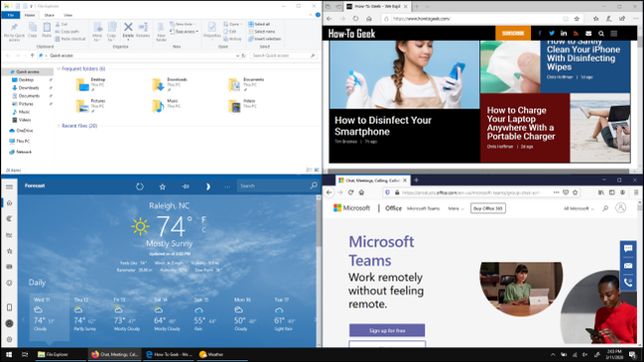
Task: Open Weather sidebar hamburger menu
Action: pos(9,186)
